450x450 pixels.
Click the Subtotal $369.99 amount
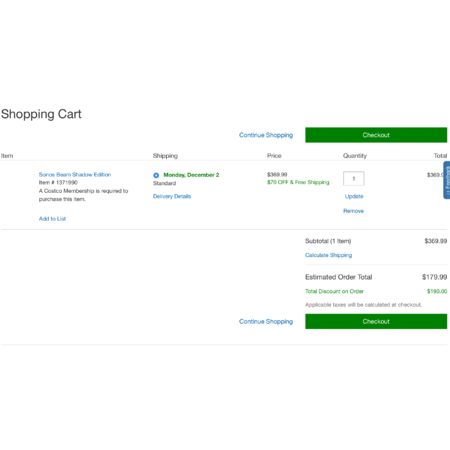click(x=436, y=241)
